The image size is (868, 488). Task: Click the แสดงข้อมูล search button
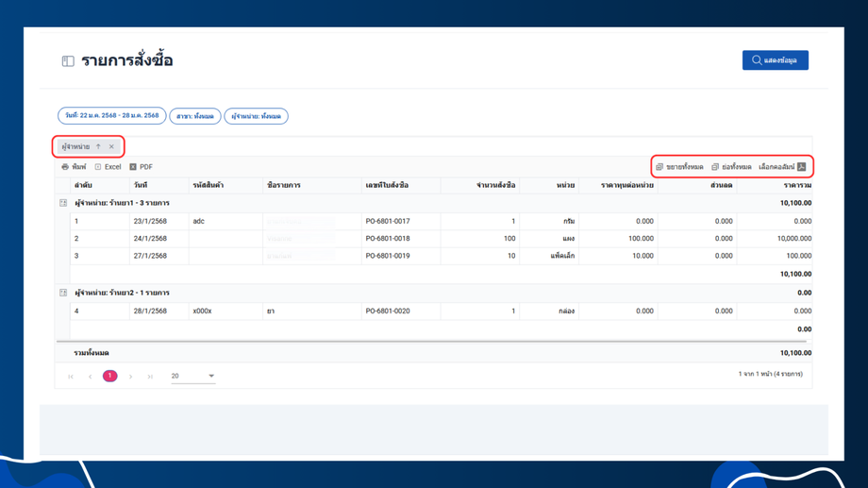tap(775, 60)
